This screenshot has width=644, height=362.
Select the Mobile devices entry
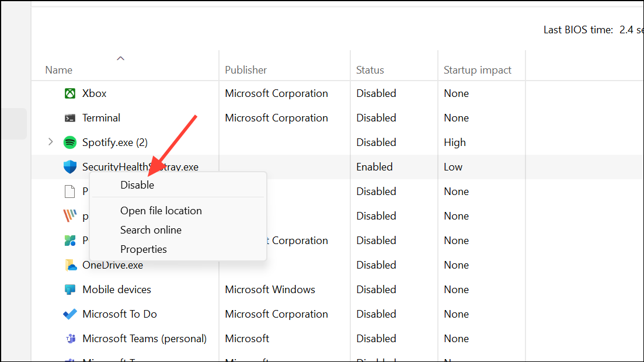pos(117,290)
